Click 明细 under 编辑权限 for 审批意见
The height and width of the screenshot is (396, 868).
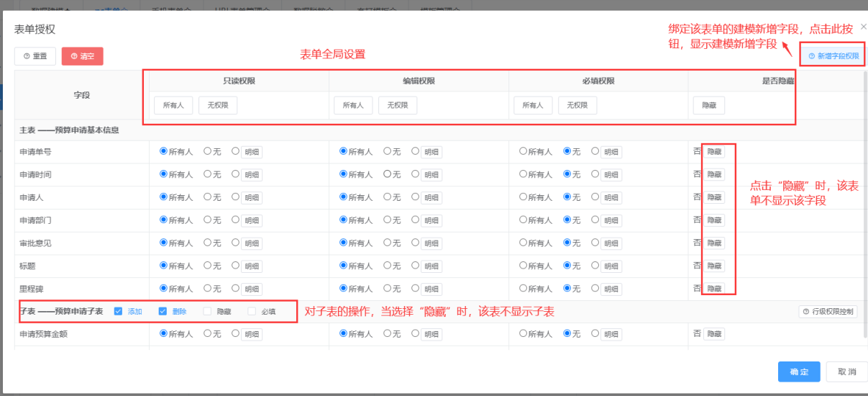coord(431,243)
